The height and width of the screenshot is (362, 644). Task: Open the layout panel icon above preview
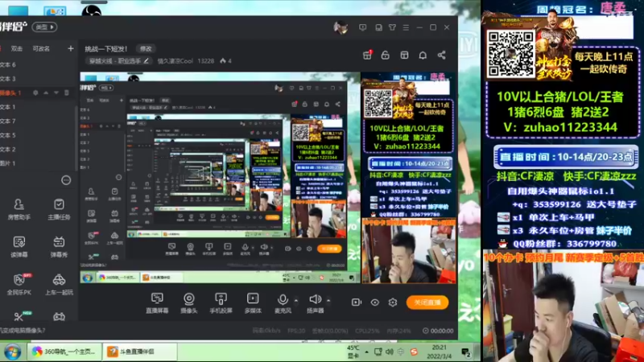coord(405,55)
